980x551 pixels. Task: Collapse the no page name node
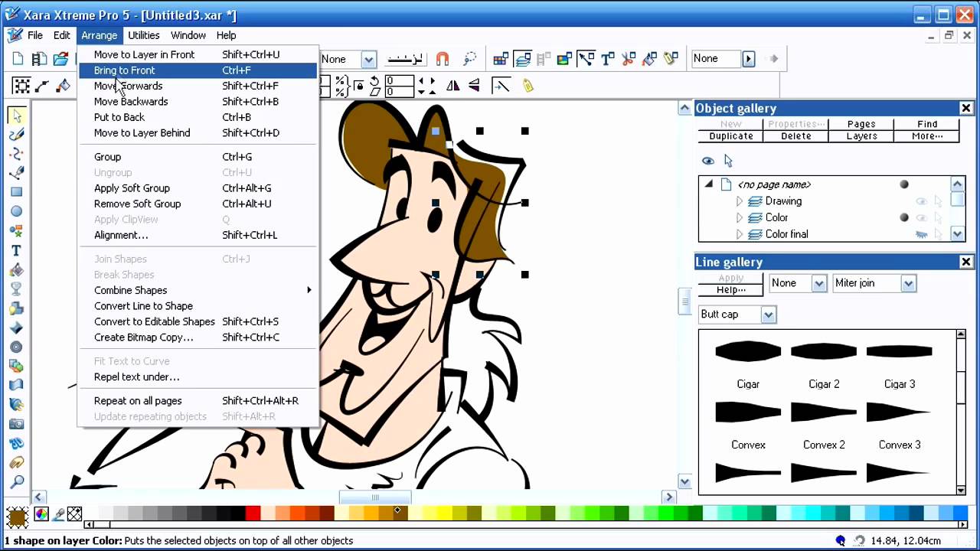click(708, 184)
